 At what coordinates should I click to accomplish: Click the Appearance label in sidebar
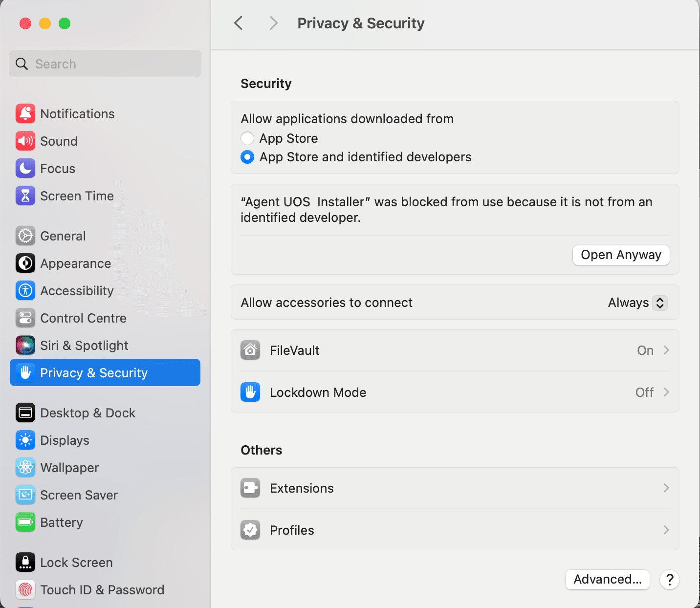pyautogui.click(x=76, y=263)
